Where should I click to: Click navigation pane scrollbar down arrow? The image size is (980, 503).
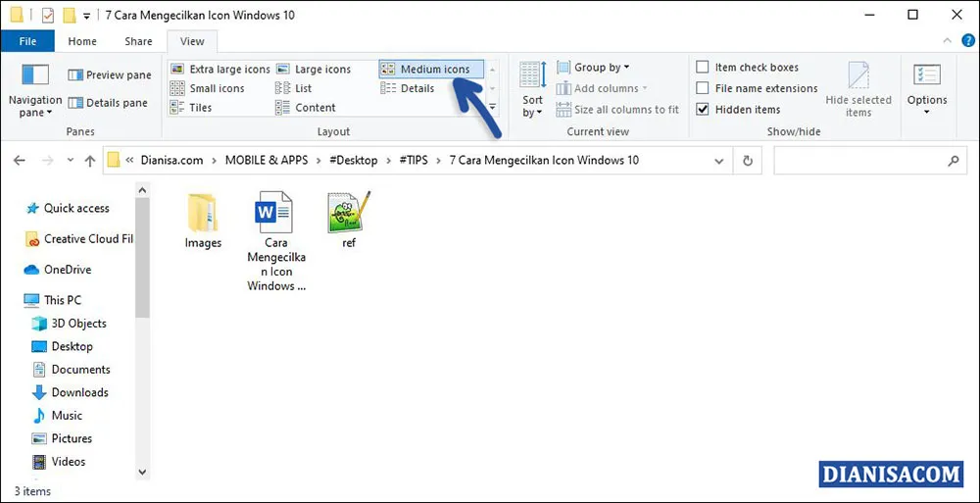(x=142, y=472)
